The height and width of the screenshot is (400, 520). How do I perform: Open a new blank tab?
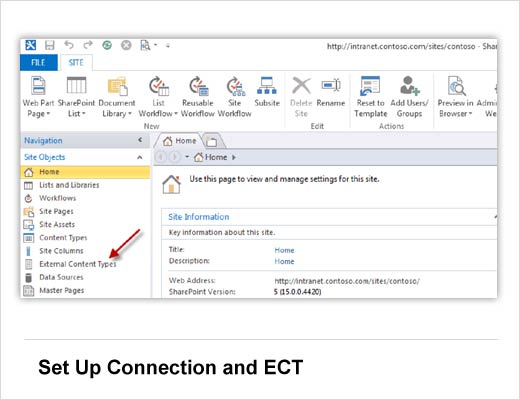(212, 142)
